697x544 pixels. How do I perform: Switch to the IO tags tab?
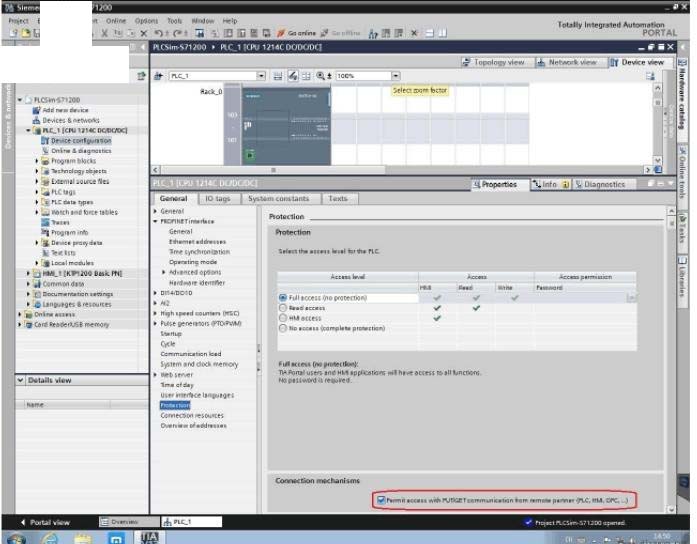(x=217, y=199)
